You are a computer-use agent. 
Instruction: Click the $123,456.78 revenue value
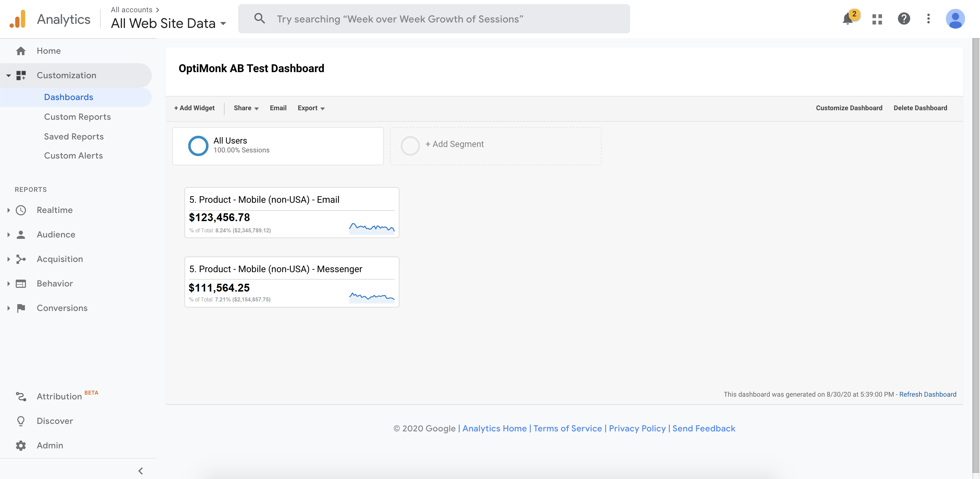pos(219,217)
